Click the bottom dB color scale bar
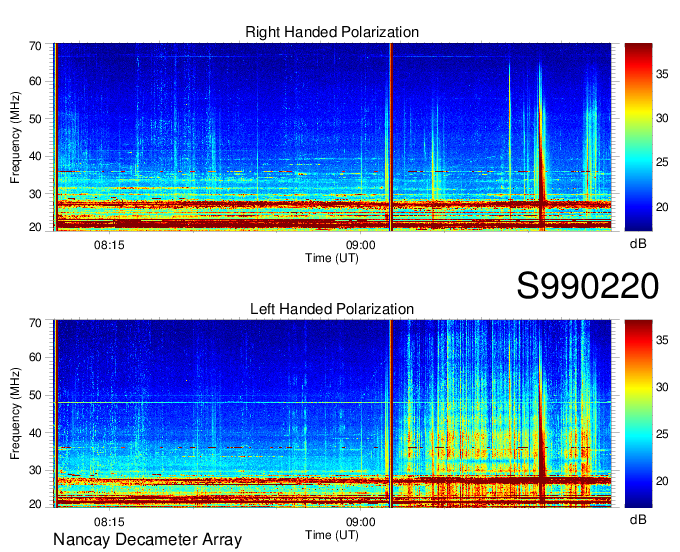This screenshot has width=680, height=552. point(638,414)
